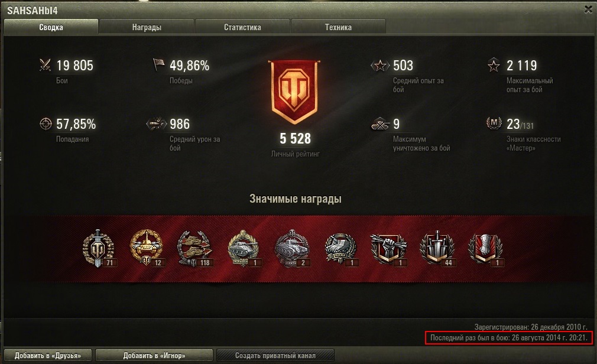Click the victories flag icon
The height and width of the screenshot is (364, 597).
click(x=158, y=65)
